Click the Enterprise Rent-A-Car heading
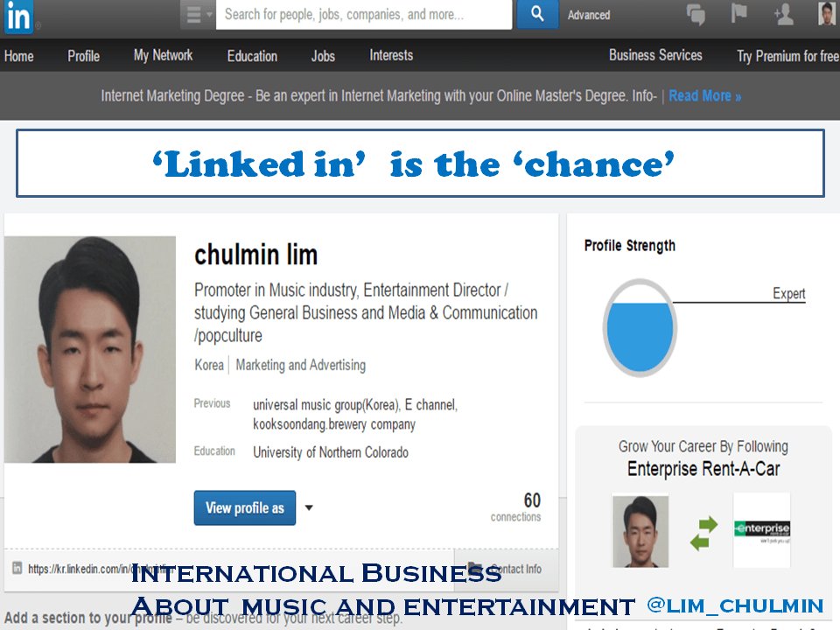 coord(703,469)
